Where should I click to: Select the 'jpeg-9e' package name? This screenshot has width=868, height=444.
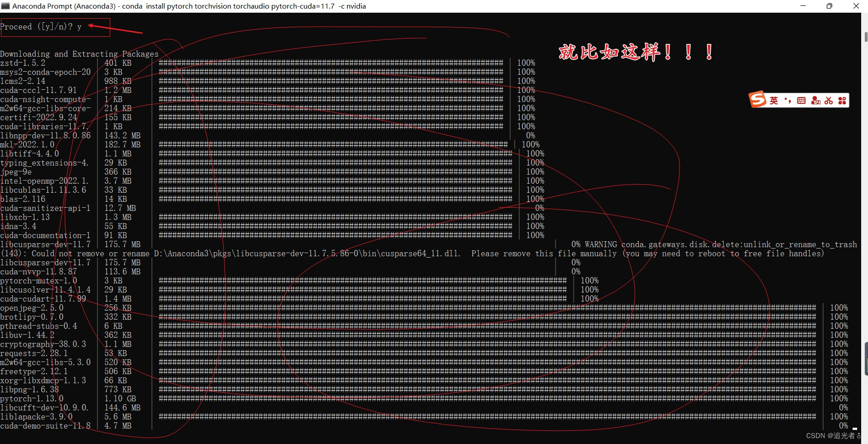pos(16,172)
